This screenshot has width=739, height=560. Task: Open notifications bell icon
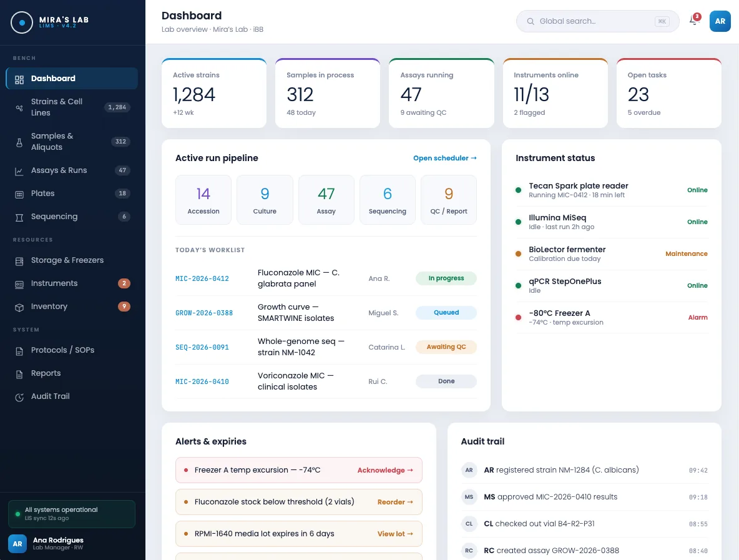click(x=693, y=21)
